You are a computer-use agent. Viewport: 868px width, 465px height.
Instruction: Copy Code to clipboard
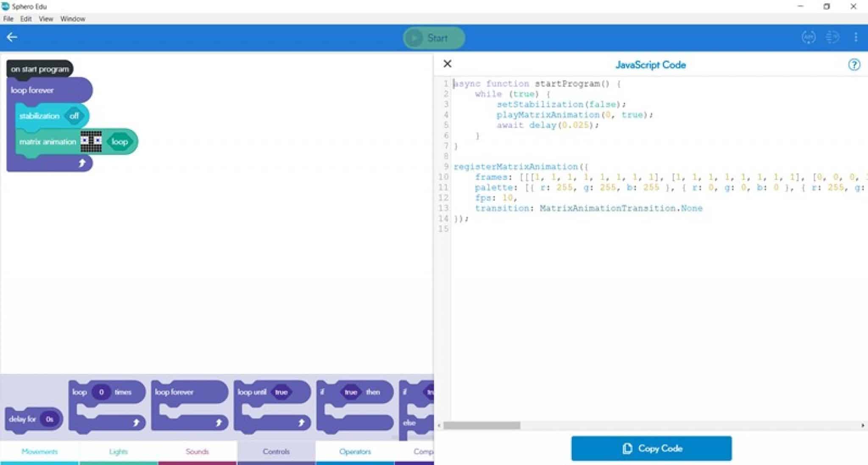(x=651, y=448)
